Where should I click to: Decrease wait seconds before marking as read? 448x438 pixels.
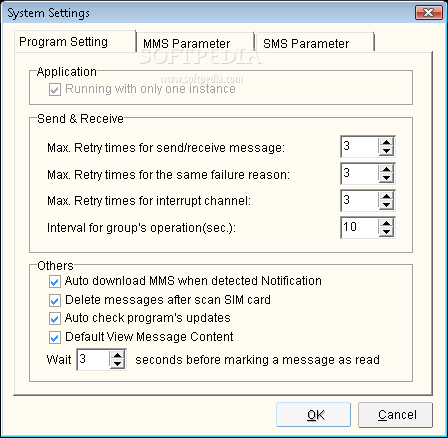click(117, 364)
